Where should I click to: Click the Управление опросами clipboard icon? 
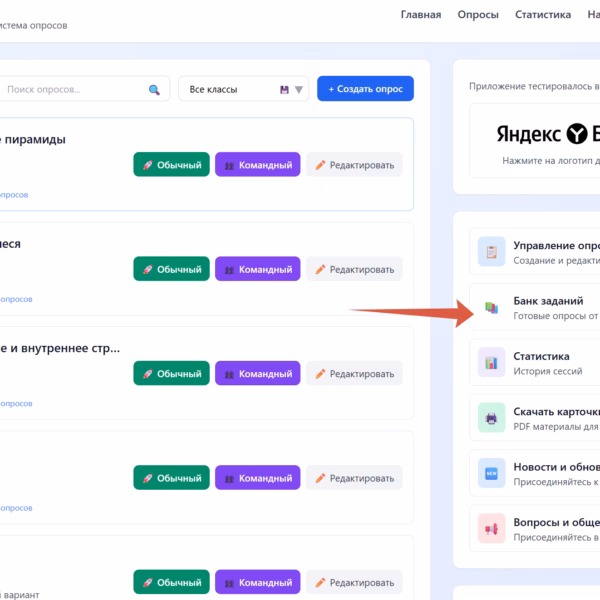(492, 252)
